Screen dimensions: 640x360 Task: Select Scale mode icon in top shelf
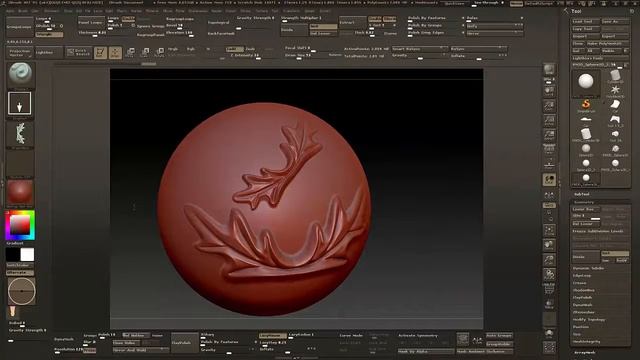click(145, 52)
